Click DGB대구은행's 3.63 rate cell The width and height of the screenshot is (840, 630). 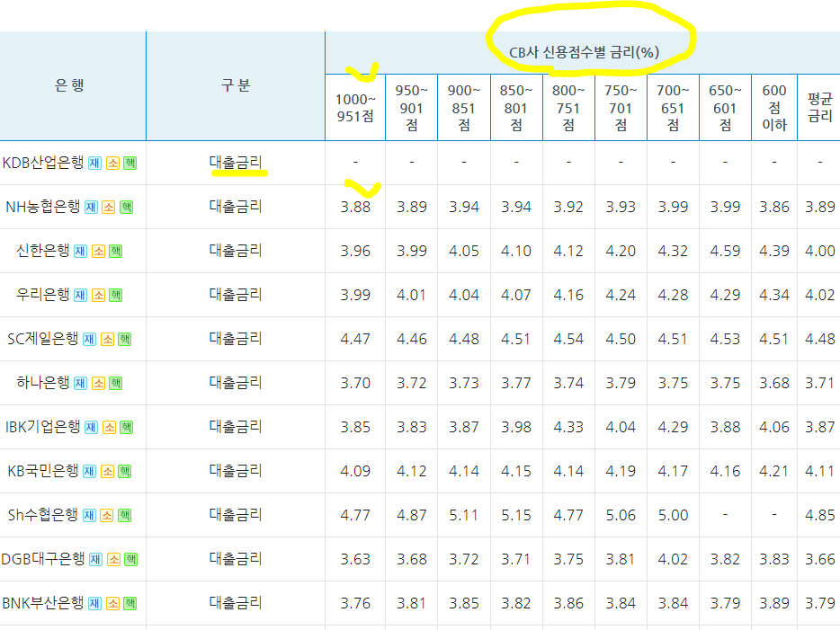point(355,559)
